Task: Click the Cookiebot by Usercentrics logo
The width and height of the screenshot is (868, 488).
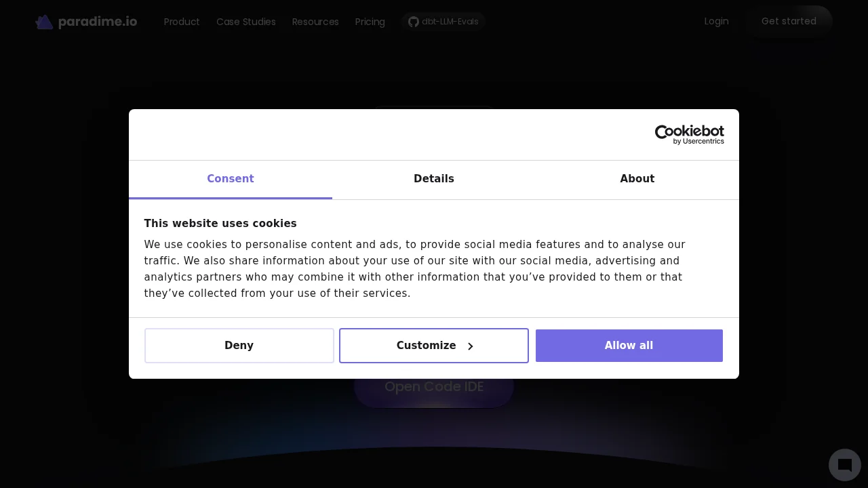Action: pos(689,134)
